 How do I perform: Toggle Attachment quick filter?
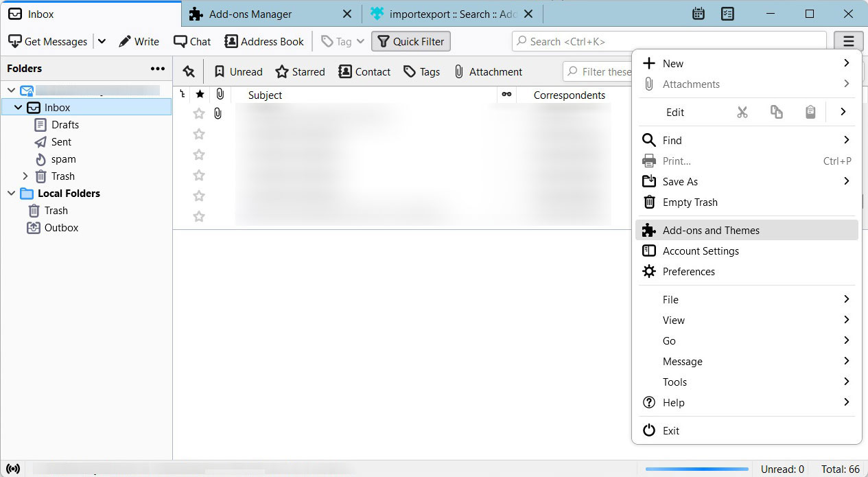488,71
